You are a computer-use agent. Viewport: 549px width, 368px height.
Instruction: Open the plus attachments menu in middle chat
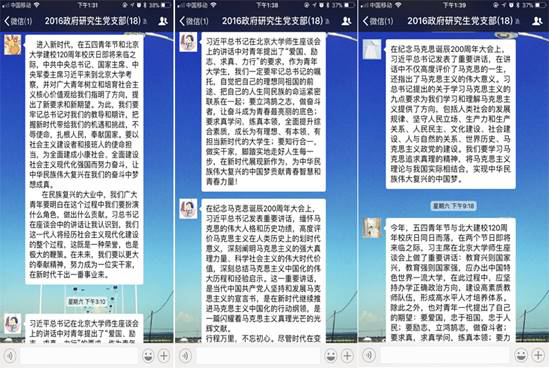347,356
